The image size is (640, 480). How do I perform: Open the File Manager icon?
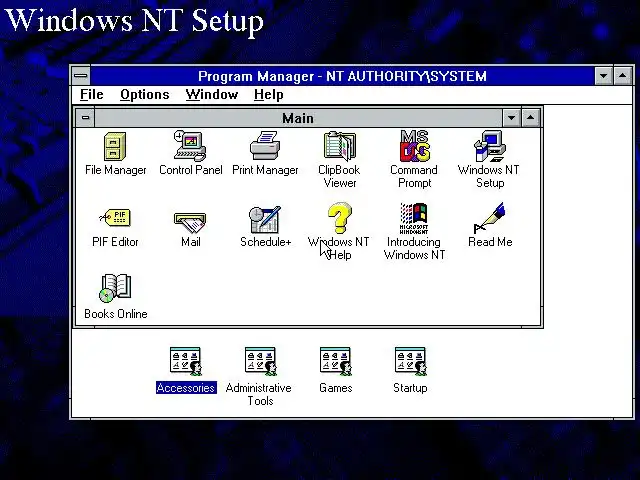pos(115,146)
